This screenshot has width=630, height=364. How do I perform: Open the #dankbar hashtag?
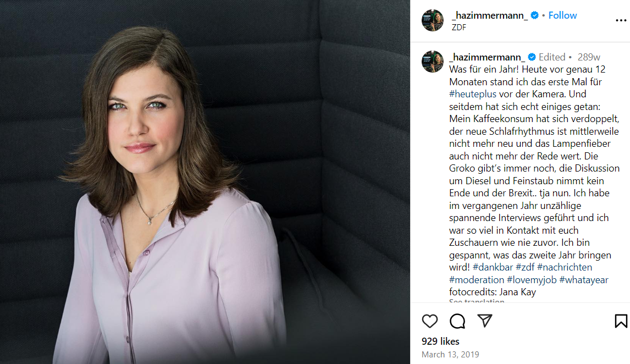[493, 267]
